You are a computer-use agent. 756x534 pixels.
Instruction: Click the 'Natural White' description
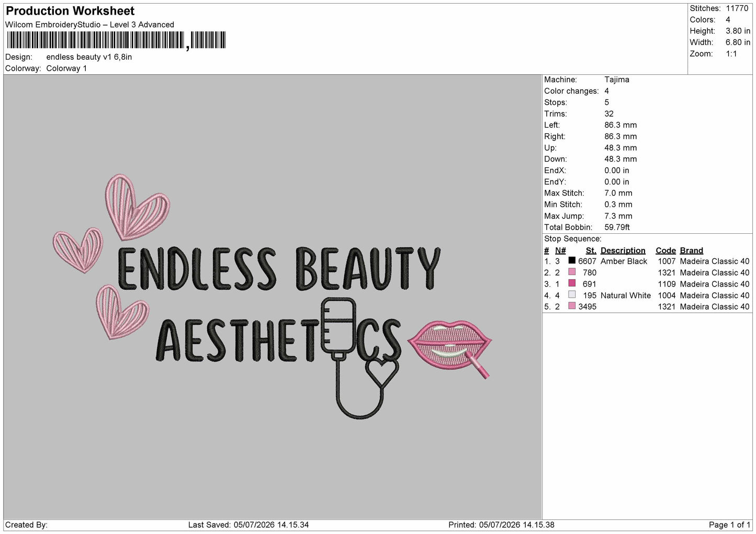click(x=626, y=296)
